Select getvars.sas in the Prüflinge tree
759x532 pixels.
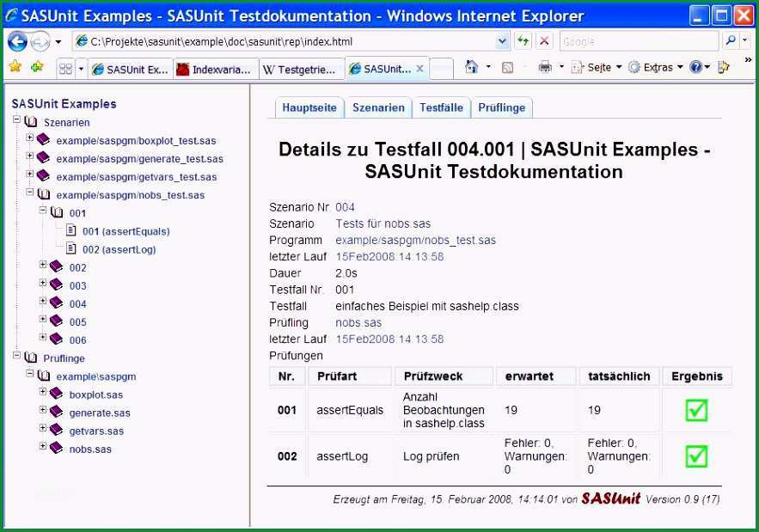[96, 431]
